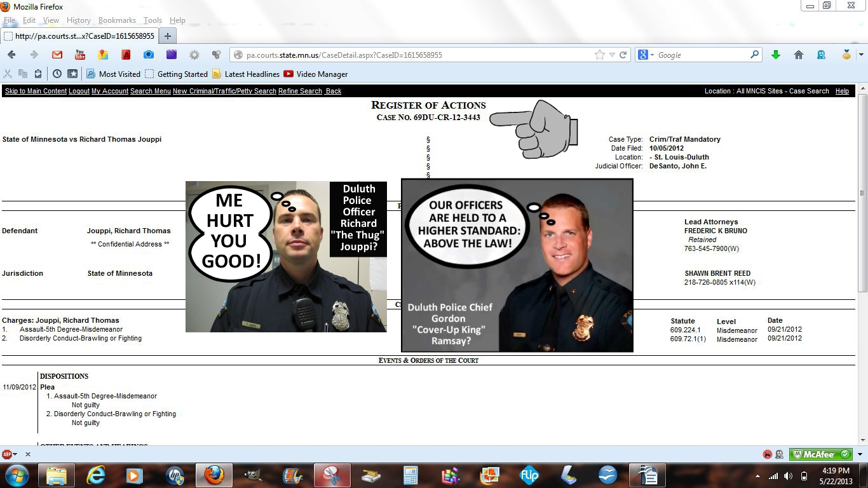
Task: Click the blue Ghostery ghost icon
Action: (822, 55)
